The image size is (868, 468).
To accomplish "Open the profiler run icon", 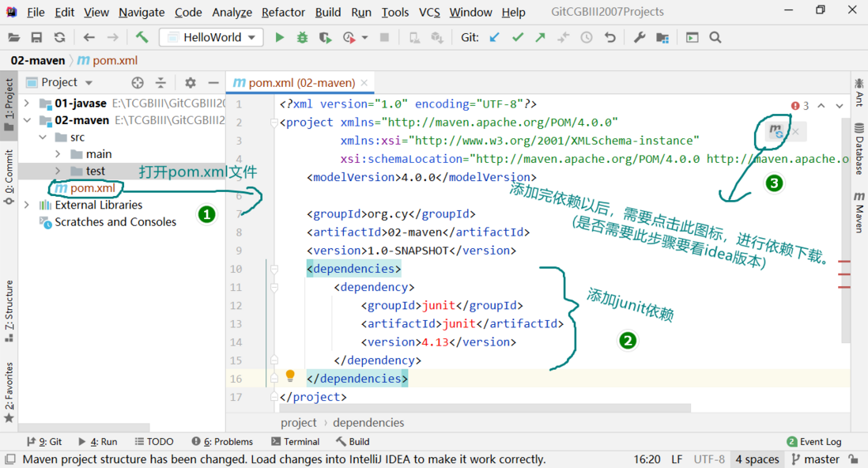I will point(349,38).
